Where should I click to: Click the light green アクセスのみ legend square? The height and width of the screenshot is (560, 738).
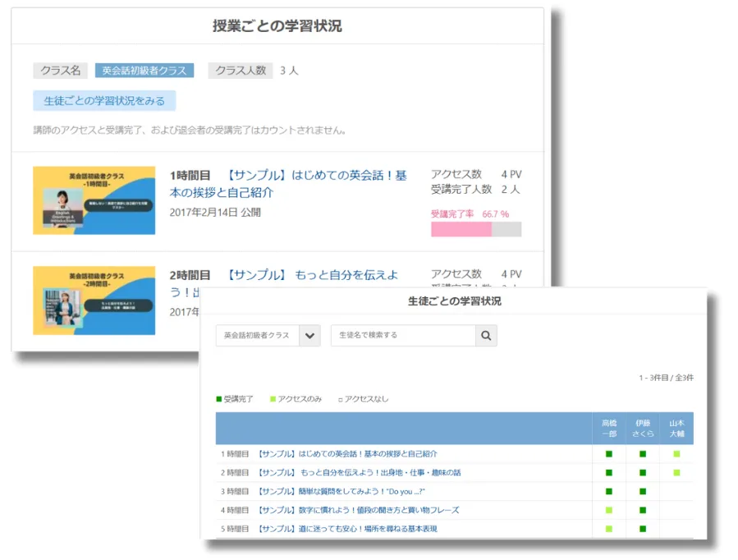(x=273, y=399)
